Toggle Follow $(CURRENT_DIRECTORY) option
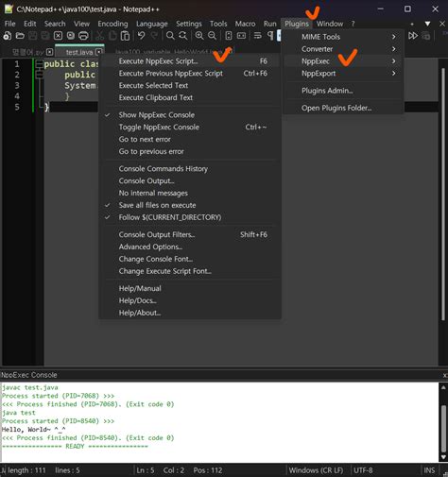 pyautogui.click(x=189, y=217)
